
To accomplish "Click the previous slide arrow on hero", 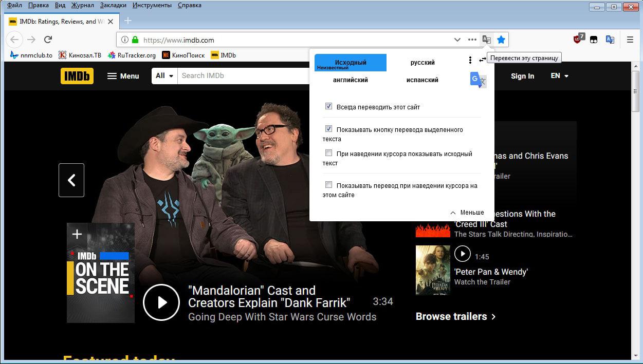I will (x=71, y=180).
